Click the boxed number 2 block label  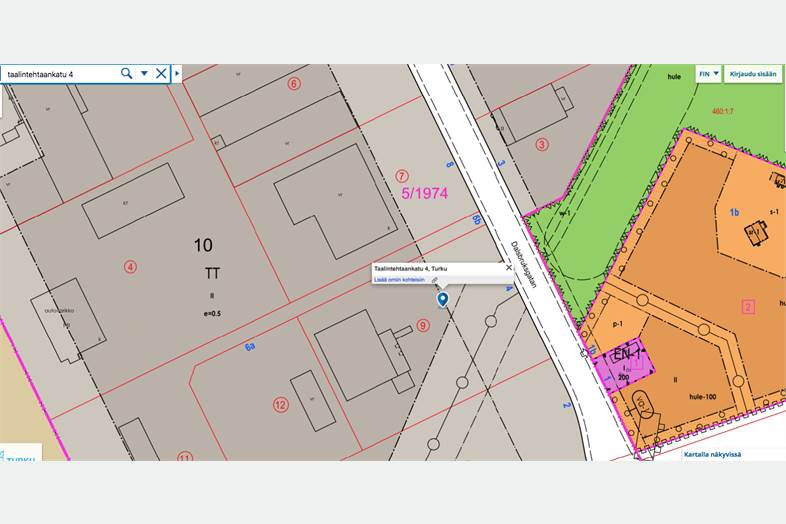(746, 306)
